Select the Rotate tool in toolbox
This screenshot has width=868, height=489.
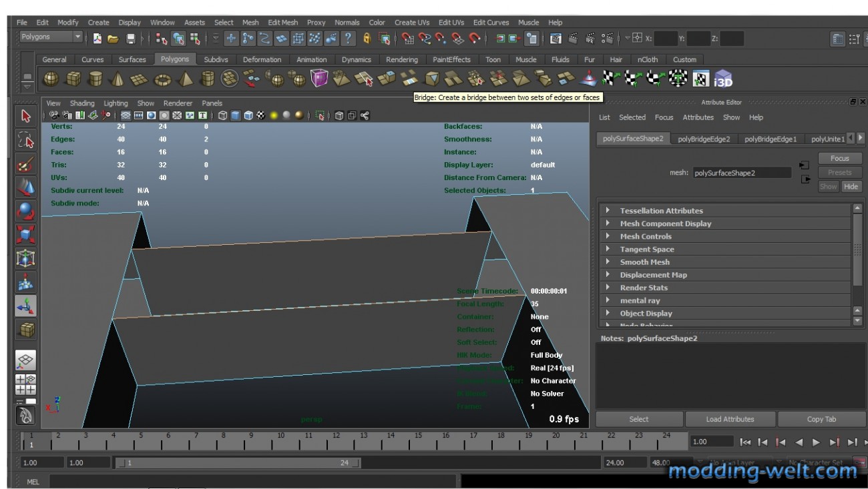tap(26, 211)
